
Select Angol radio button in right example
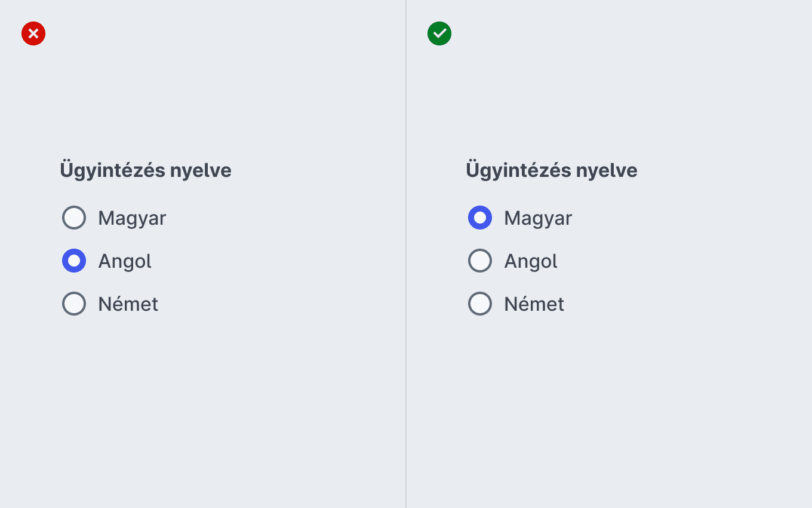[480, 261]
